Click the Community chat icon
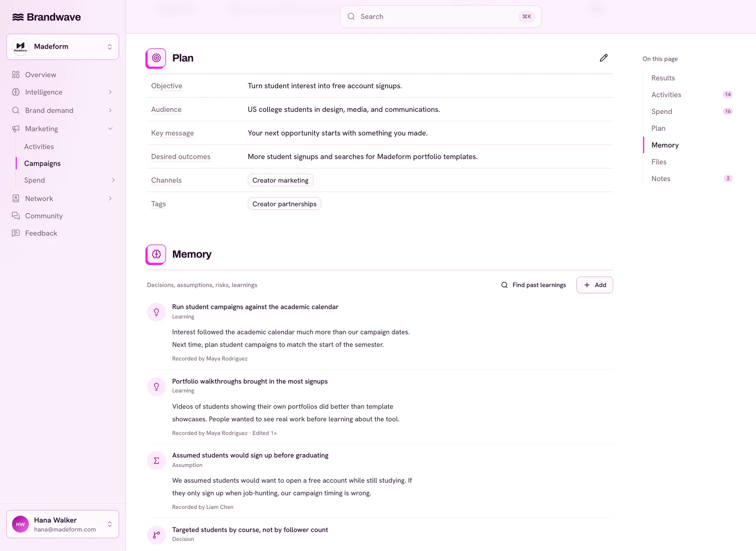756x551 pixels. (x=16, y=216)
